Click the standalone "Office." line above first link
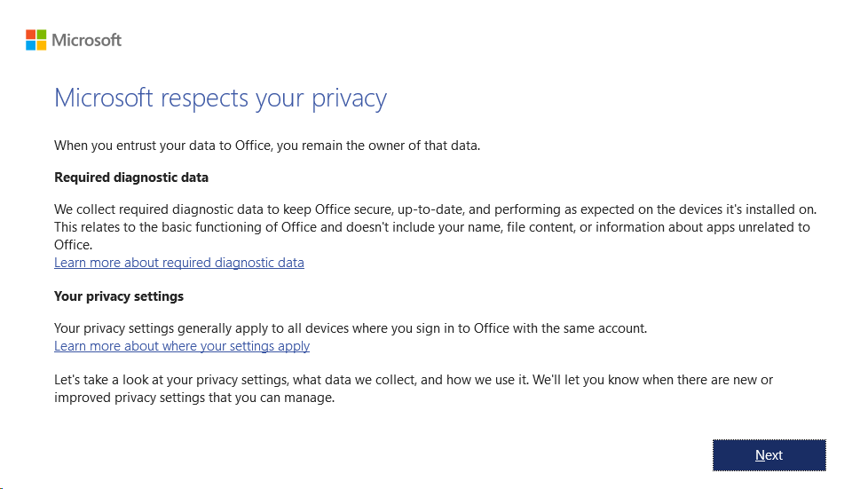The image size is (868, 489). [x=73, y=245]
